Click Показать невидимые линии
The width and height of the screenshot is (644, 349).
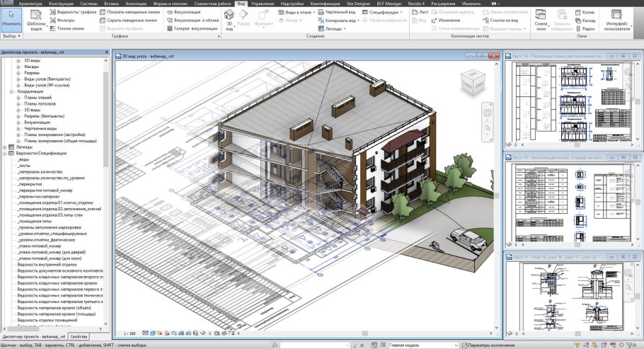coord(130,12)
